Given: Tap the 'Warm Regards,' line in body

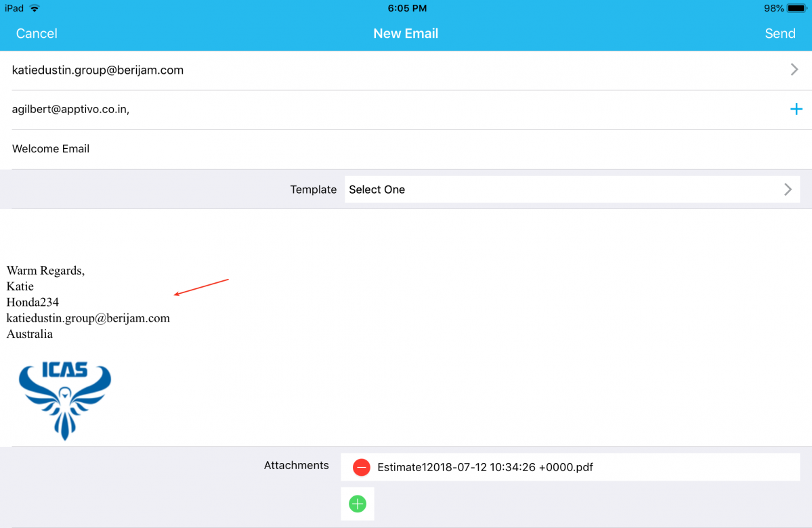Looking at the screenshot, I should (46, 271).
